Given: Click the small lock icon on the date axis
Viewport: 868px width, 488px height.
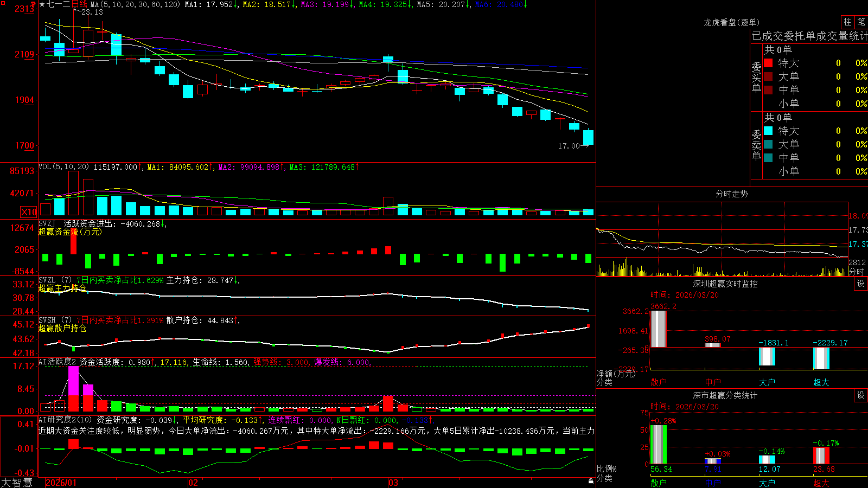Looking at the screenshot, I should point(591,481).
